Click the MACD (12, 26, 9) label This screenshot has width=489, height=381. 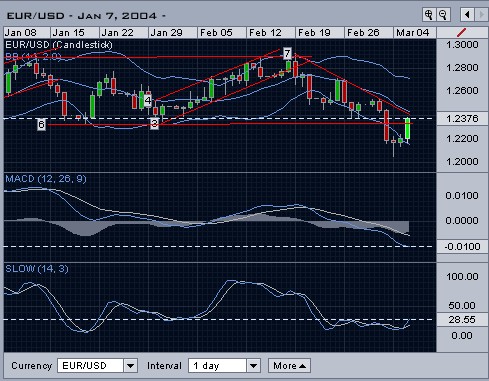coord(46,179)
